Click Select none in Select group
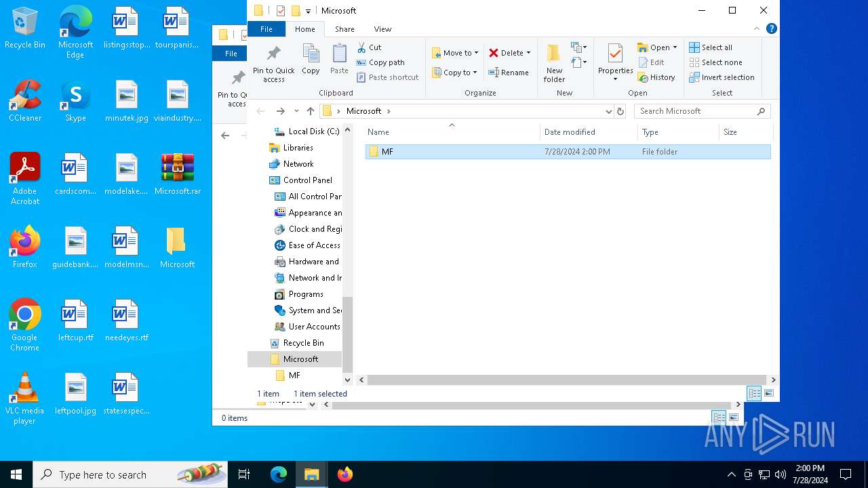868x488 pixels. (715, 62)
